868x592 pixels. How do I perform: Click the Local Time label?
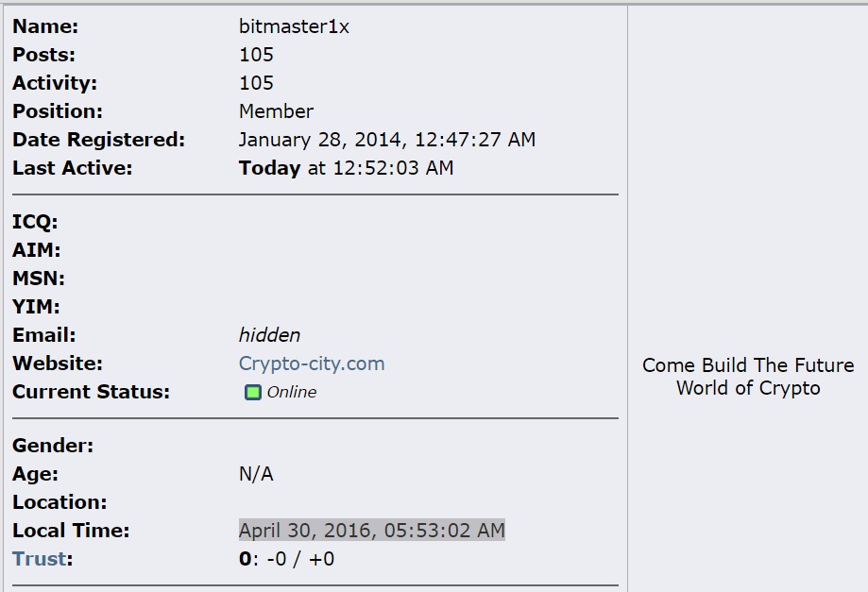coord(71,531)
